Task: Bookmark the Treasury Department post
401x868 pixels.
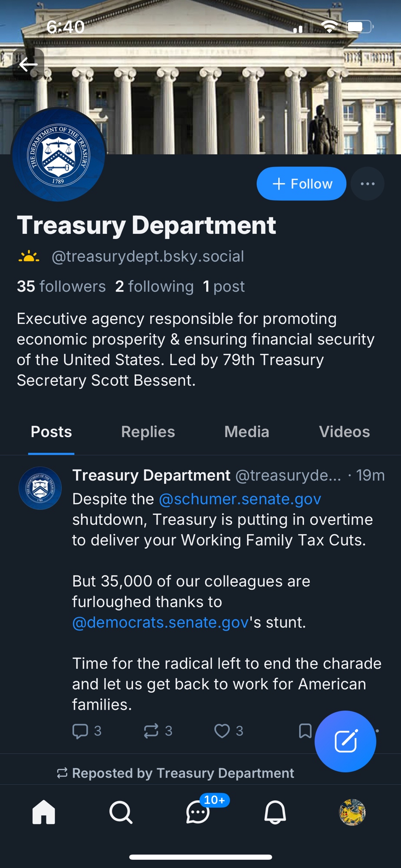Action: pyautogui.click(x=305, y=731)
